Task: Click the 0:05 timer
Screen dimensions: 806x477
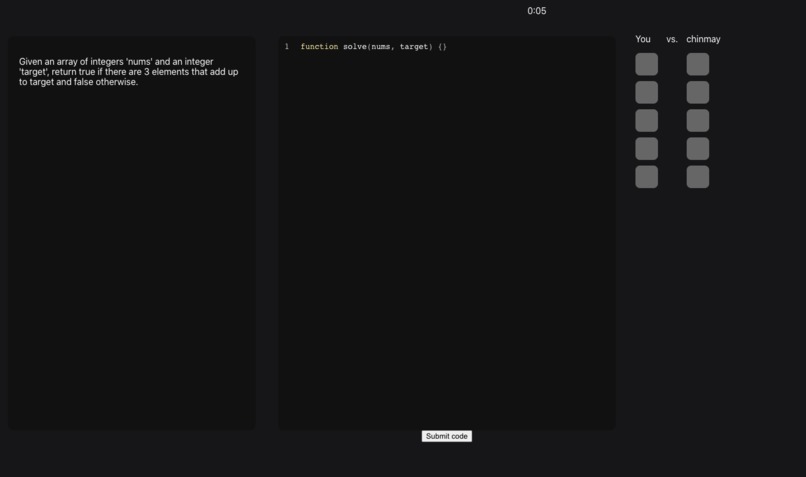Action: click(536, 11)
